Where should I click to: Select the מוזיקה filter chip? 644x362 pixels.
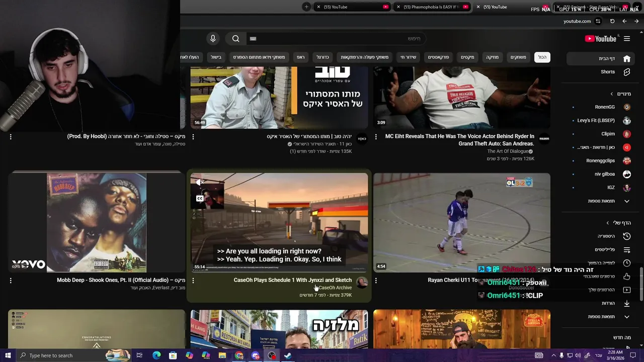492,57
